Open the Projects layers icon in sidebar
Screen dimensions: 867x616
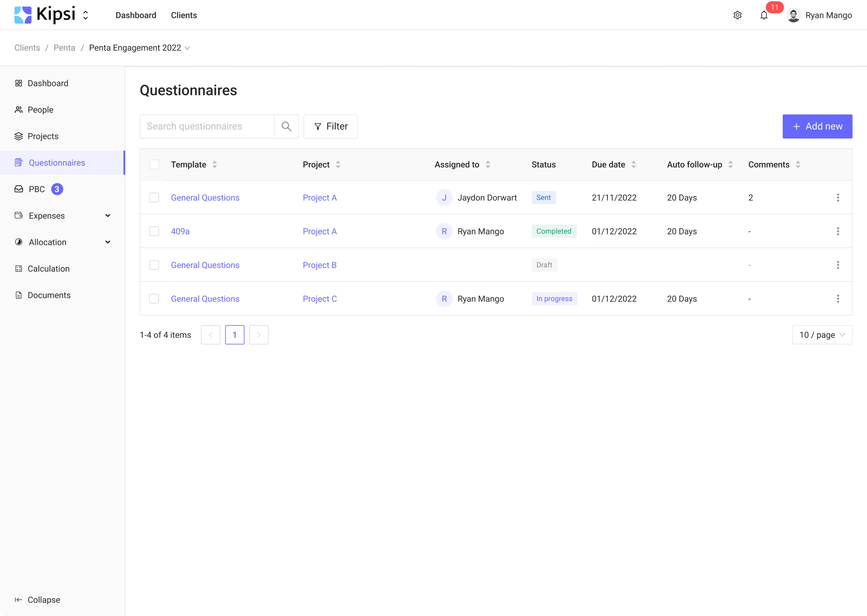(19, 136)
